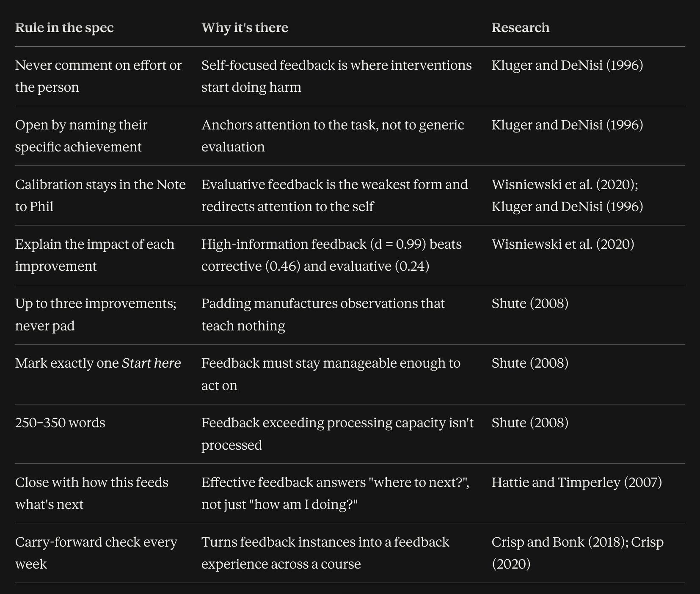Image resolution: width=700 pixels, height=594 pixels.
Task: Select the 'Carry-forward check every week' cell
Action: [96, 553]
